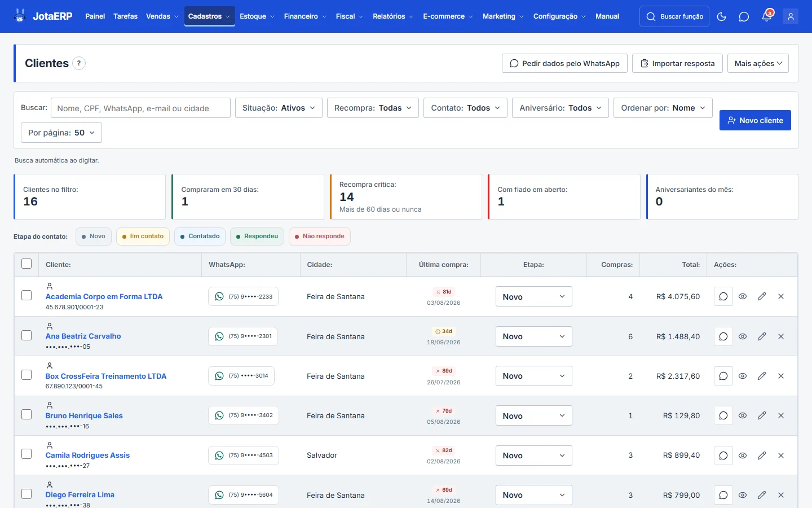The width and height of the screenshot is (812, 508).
Task: Open the Relatórios menu
Action: coord(393,16)
